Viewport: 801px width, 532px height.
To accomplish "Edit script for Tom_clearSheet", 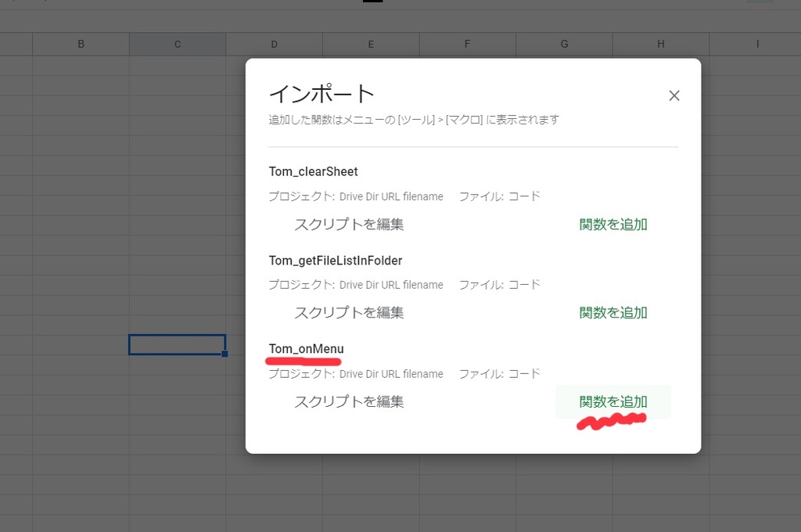I will tap(349, 225).
